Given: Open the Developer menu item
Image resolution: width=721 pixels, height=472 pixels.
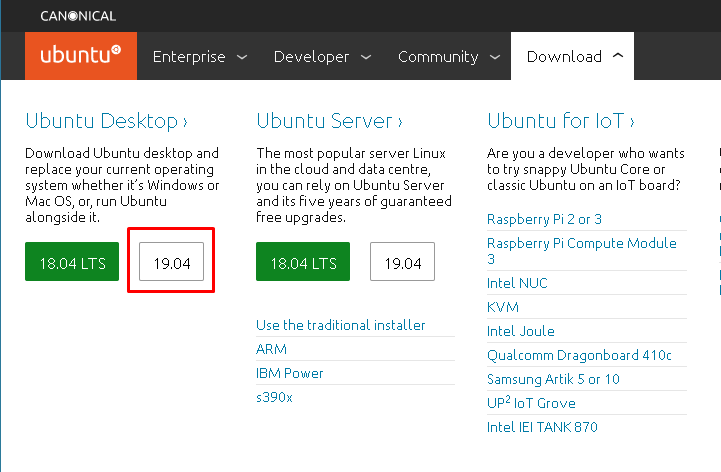Looking at the screenshot, I should pos(311,57).
